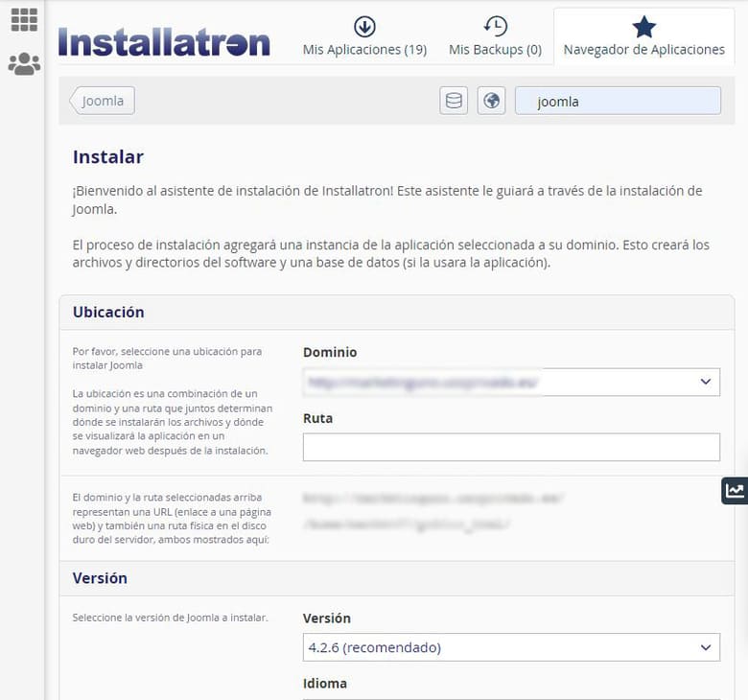Click the database icon button

(x=454, y=101)
